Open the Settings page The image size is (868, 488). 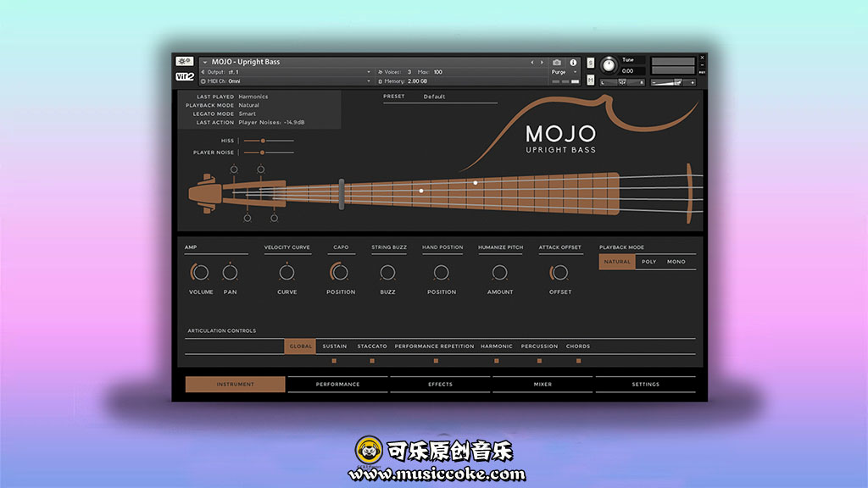645,384
